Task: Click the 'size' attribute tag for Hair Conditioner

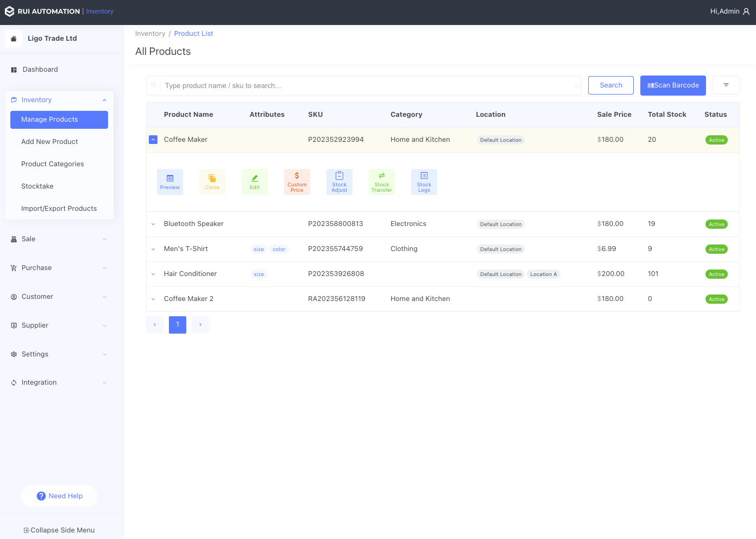Action: (259, 274)
